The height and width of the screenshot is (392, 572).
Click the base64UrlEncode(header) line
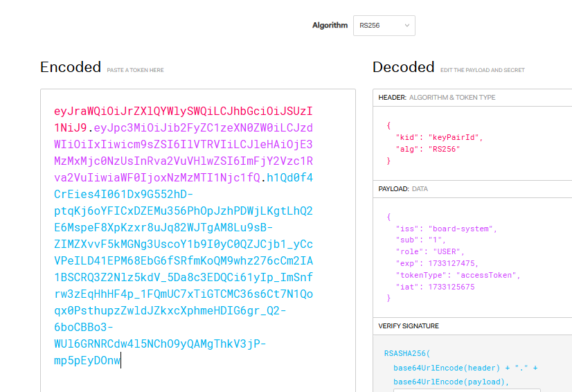(x=465, y=368)
